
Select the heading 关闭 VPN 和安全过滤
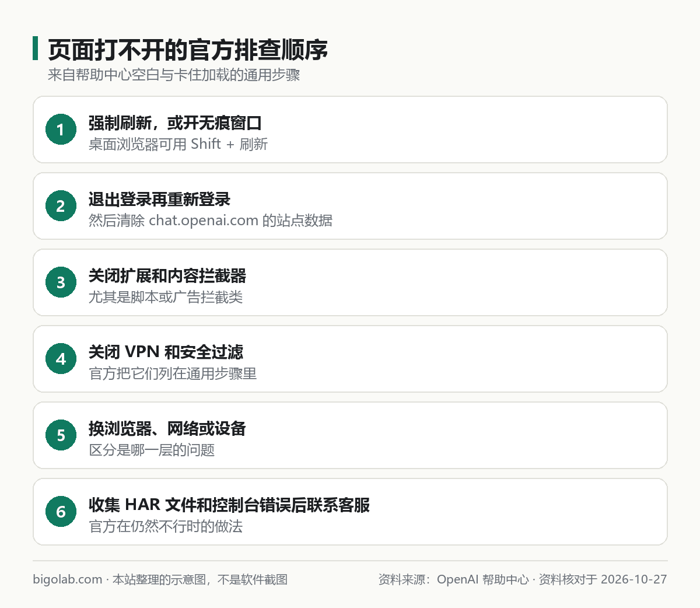166,352
